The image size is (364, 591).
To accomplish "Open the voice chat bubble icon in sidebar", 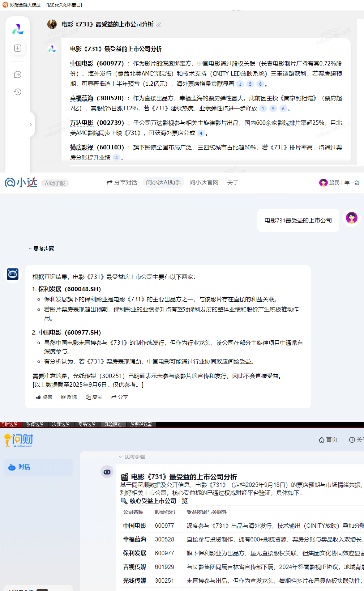I will coord(18,75).
